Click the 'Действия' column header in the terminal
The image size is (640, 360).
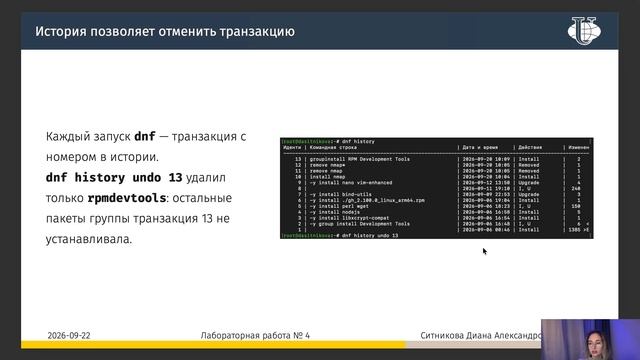530,147
